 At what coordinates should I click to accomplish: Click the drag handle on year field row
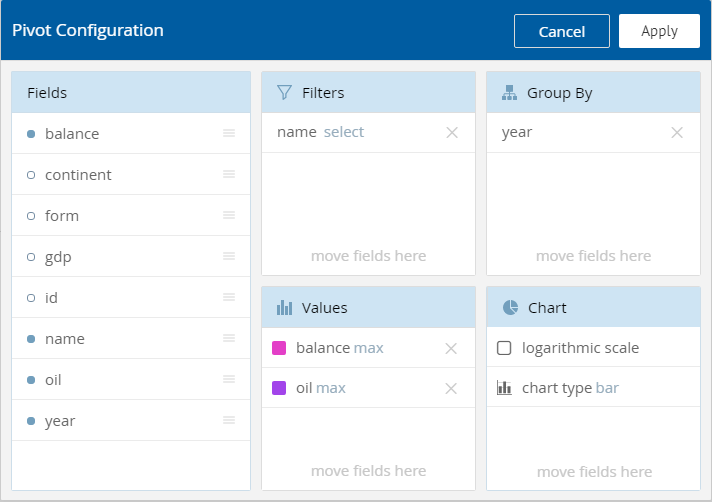(229, 420)
